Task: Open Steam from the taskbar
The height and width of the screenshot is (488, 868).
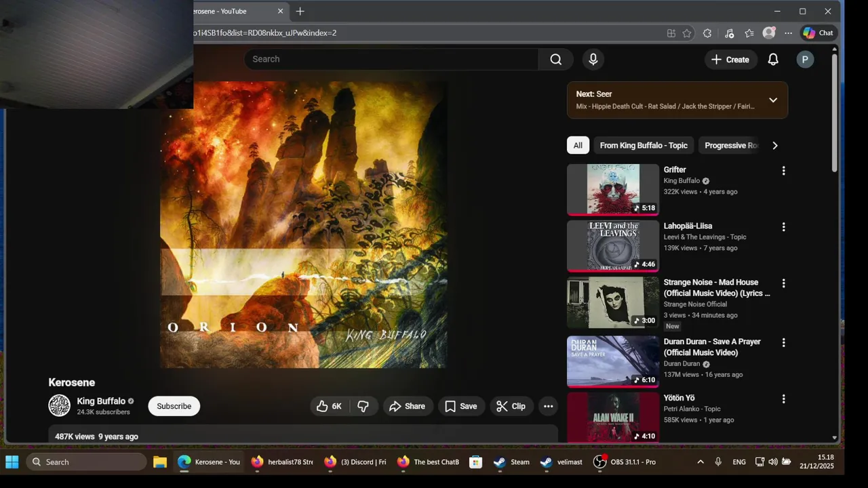Action: coord(512,462)
